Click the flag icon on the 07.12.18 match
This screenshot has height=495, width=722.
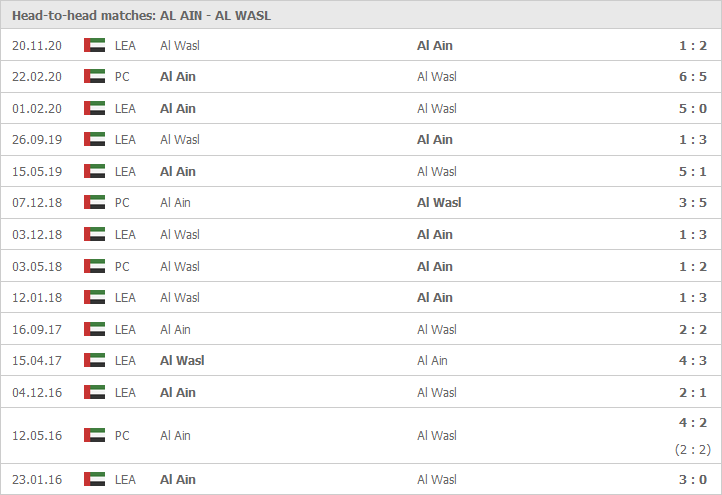click(x=95, y=202)
